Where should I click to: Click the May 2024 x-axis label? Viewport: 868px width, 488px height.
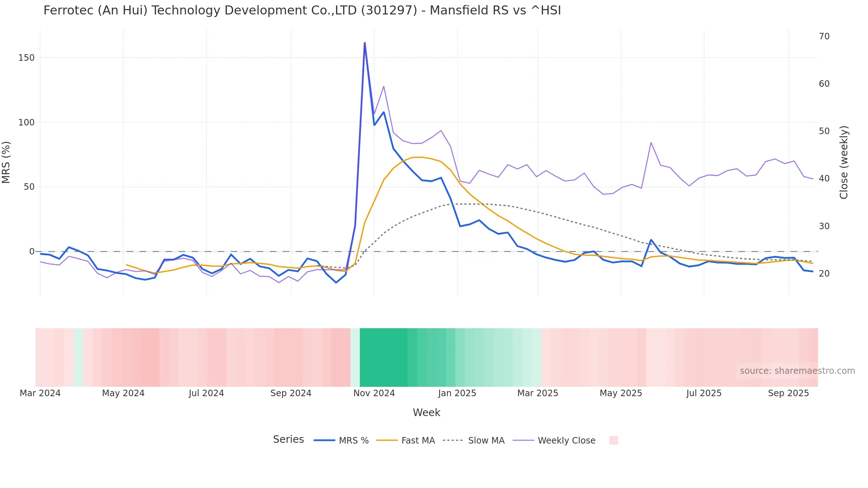coord(123,393)
